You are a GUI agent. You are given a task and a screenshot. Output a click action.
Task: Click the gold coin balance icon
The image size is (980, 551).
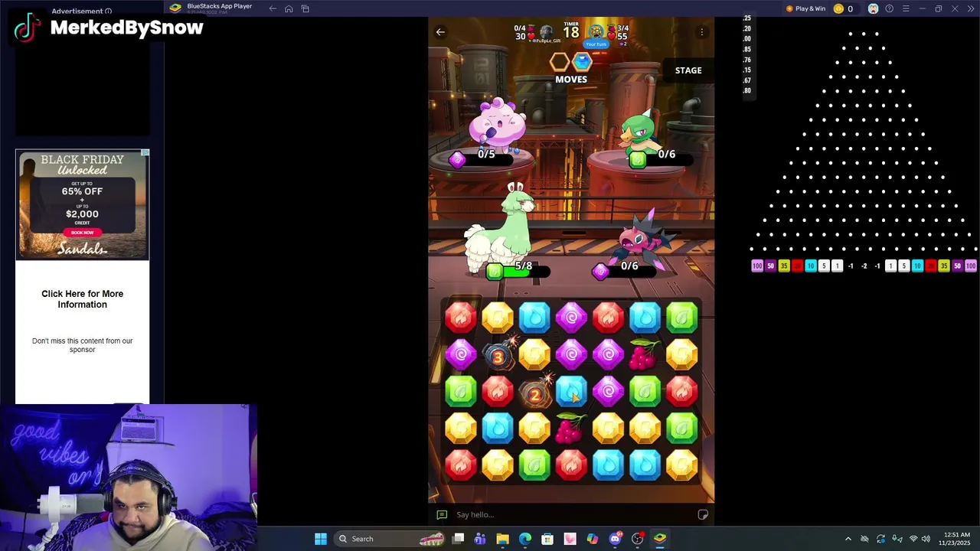tap(838, 8)
